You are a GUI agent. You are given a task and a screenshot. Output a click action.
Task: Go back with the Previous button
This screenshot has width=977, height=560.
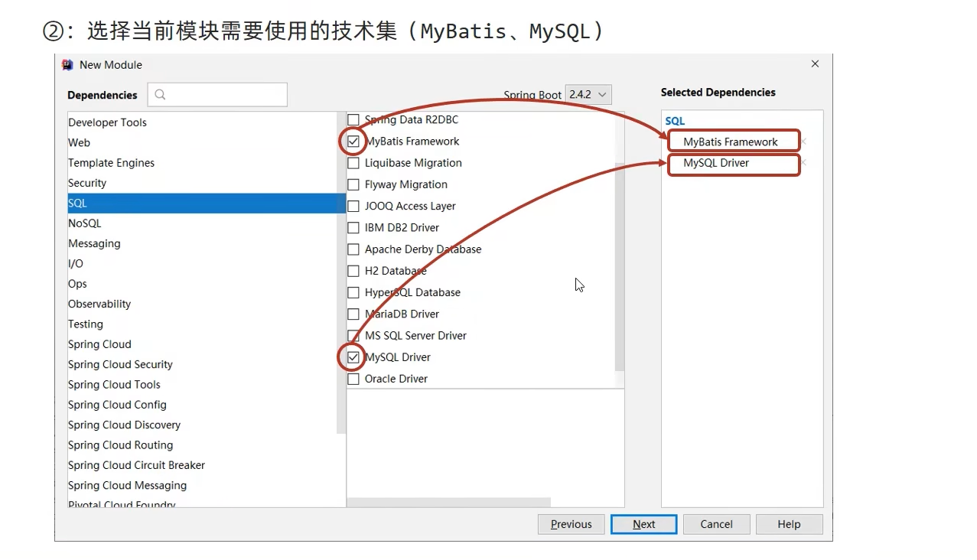coord(571,524)
